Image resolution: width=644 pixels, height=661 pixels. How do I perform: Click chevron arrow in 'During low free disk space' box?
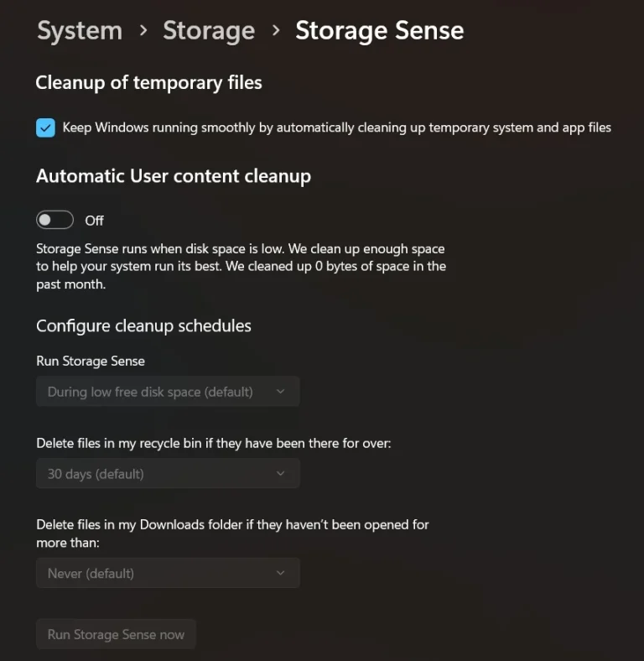(281, 392)
